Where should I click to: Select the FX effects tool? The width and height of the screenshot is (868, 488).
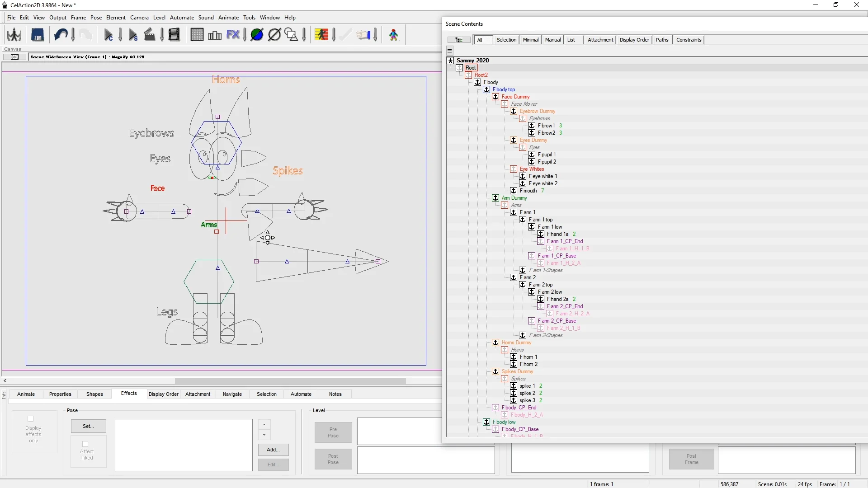click(x=234, y=34)
